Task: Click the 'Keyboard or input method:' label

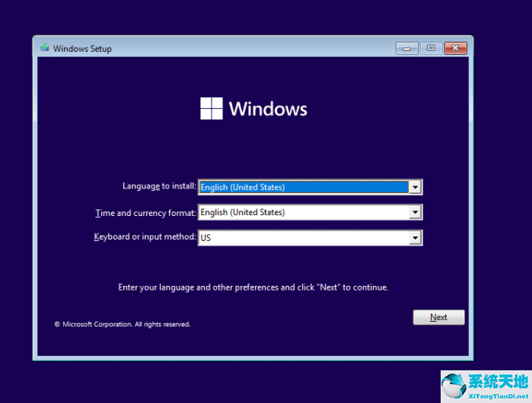Action: (x=145, y=236)
